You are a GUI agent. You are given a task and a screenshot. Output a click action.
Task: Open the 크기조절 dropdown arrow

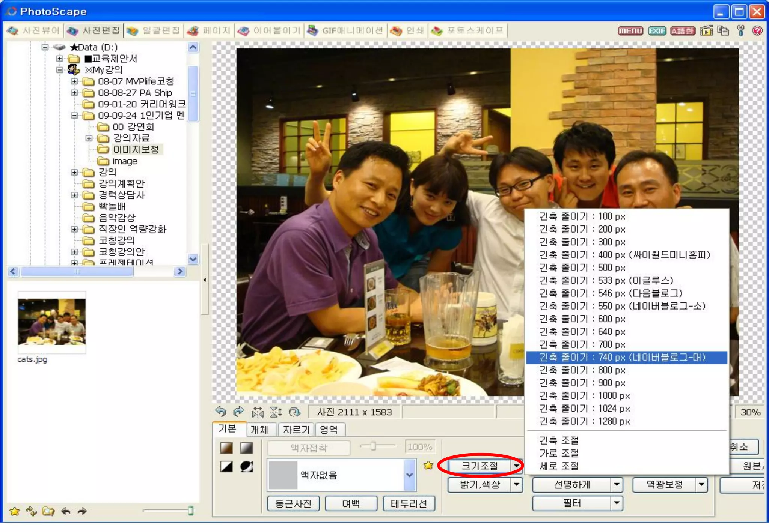(x=517, y=466)
